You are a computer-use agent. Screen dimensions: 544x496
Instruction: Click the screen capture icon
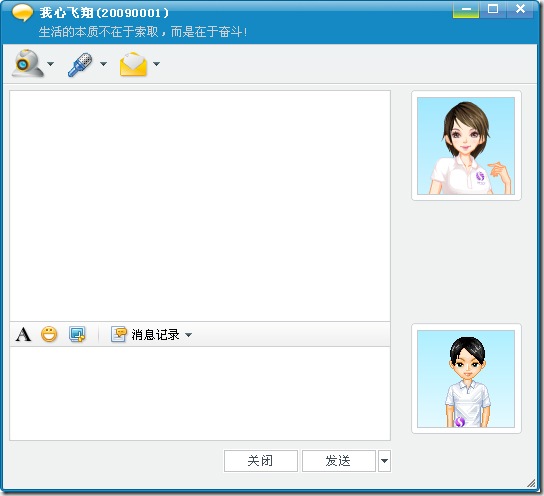(x=77, y=334)
